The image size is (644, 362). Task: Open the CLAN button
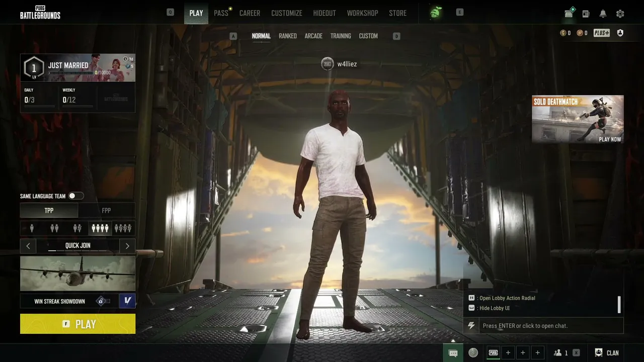point(607,353)
